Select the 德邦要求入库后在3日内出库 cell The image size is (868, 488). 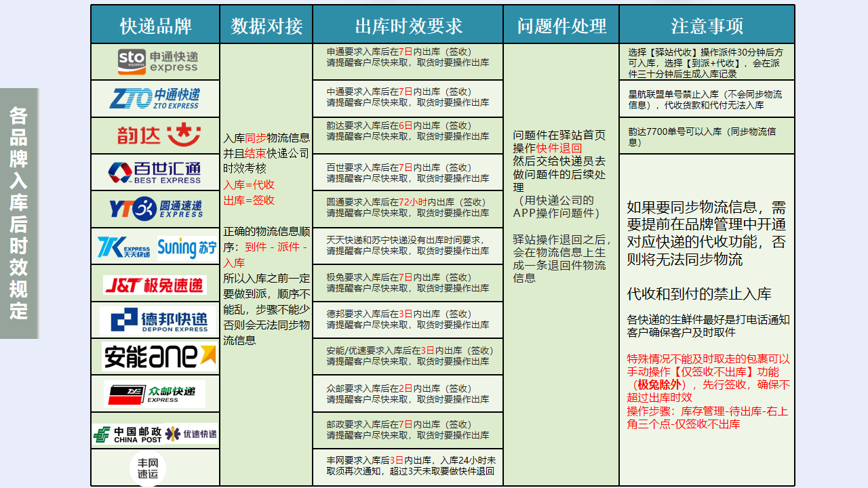coord(408,320)
